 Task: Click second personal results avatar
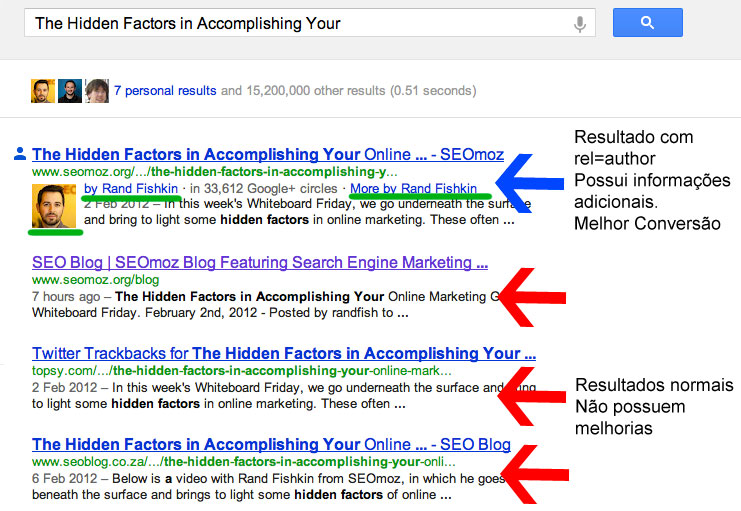tap(69, 91)
